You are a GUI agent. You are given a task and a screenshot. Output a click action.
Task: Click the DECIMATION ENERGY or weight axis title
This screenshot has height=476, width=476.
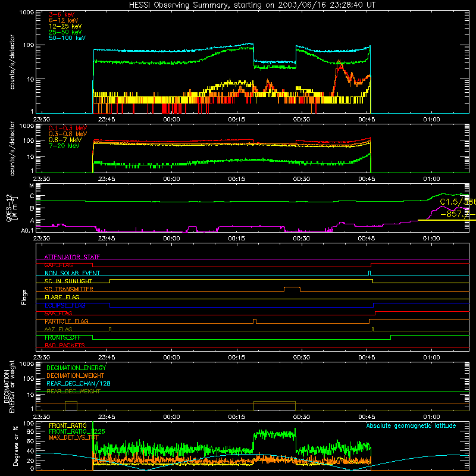tap(9, 386)
